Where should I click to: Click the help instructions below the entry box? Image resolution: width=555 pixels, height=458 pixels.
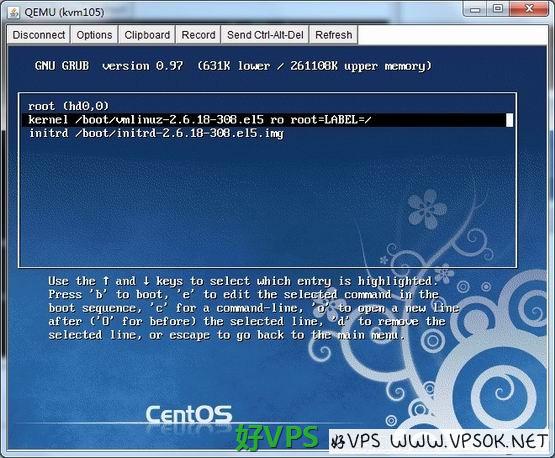click(253, 308)
